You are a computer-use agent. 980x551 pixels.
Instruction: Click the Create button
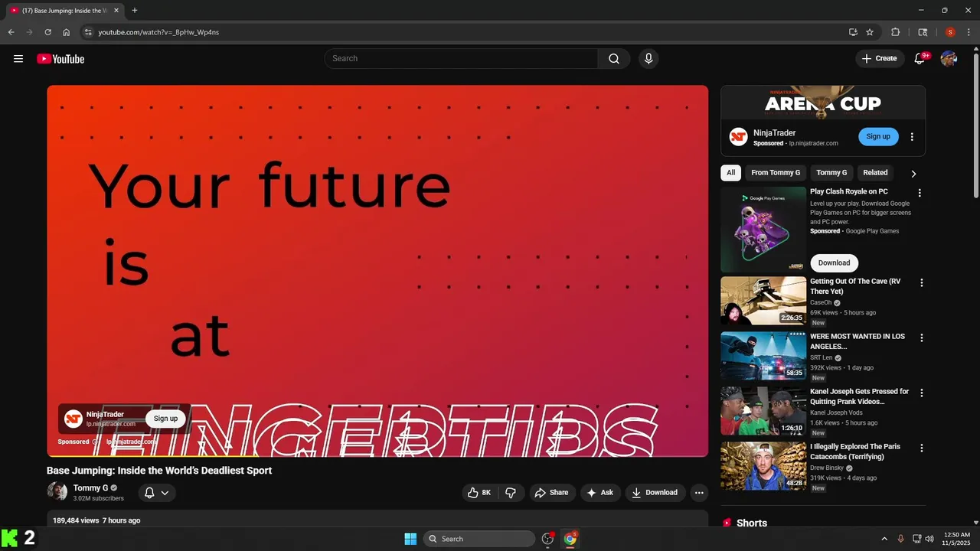pos(879,59)
